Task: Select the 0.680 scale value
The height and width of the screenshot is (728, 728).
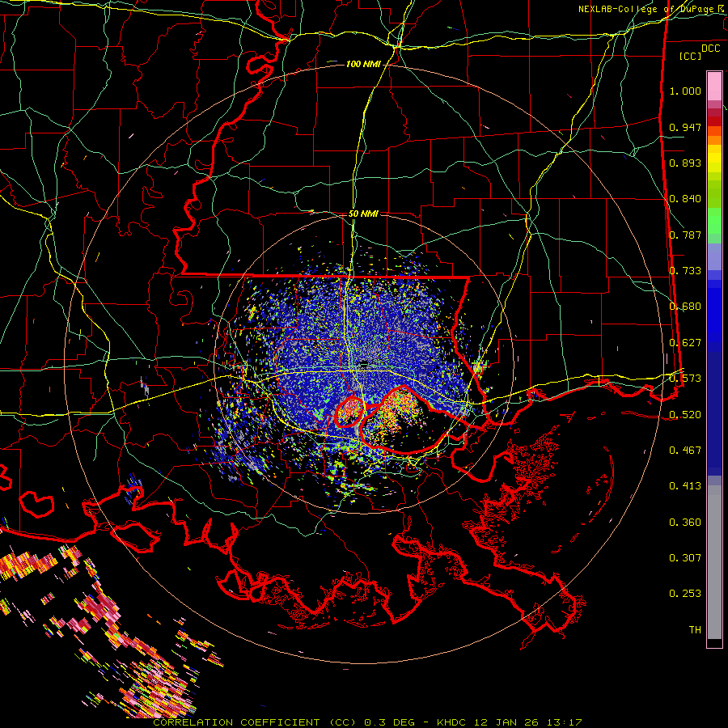Action: pyautogui.click(x=685, y=307)
